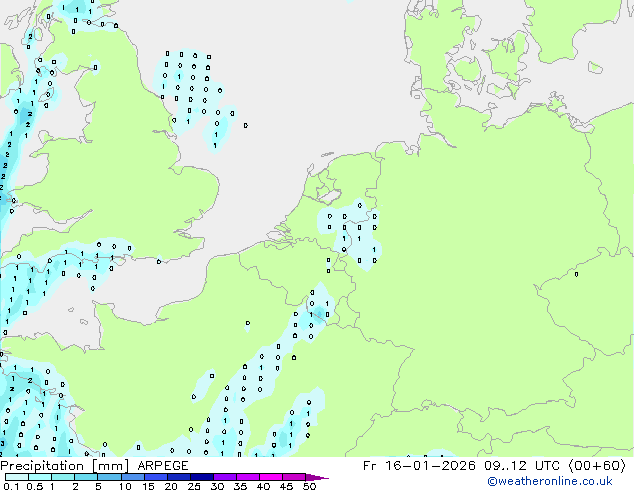634x490 pixels.
Task: Click the '30' legend scale number
Action: (217, 486)
